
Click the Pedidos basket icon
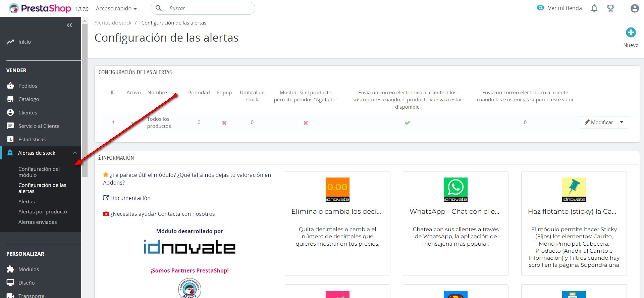pos(10,86)
